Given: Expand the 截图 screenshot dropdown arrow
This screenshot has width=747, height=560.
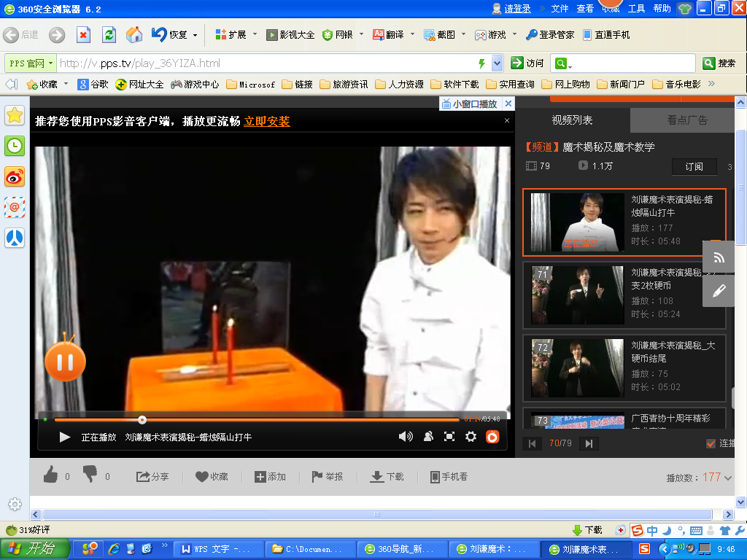Looking at the screenshot, I should (x=465, y=34).
